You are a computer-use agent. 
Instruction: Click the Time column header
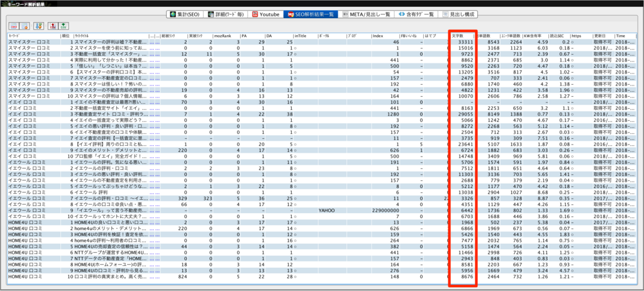click(x=625, y=36)
